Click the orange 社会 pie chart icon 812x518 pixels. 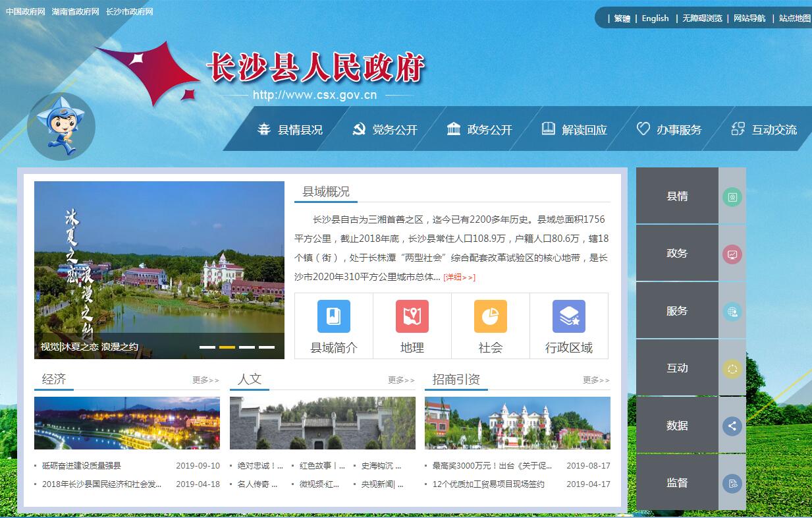[491, 316]
